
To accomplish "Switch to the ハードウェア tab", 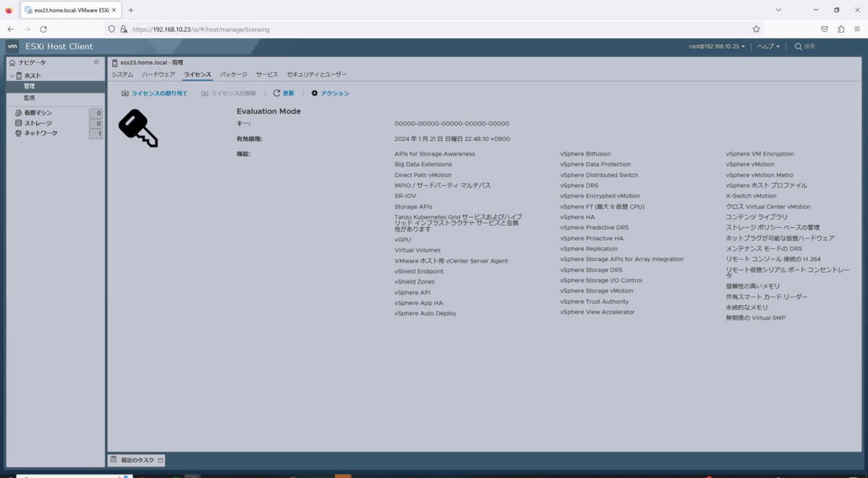I will [158, 74].
